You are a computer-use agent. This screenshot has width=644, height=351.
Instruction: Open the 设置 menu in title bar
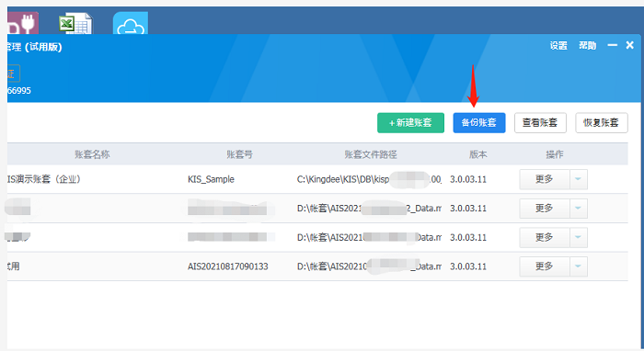pyautogui.click(x=558, y=46)
